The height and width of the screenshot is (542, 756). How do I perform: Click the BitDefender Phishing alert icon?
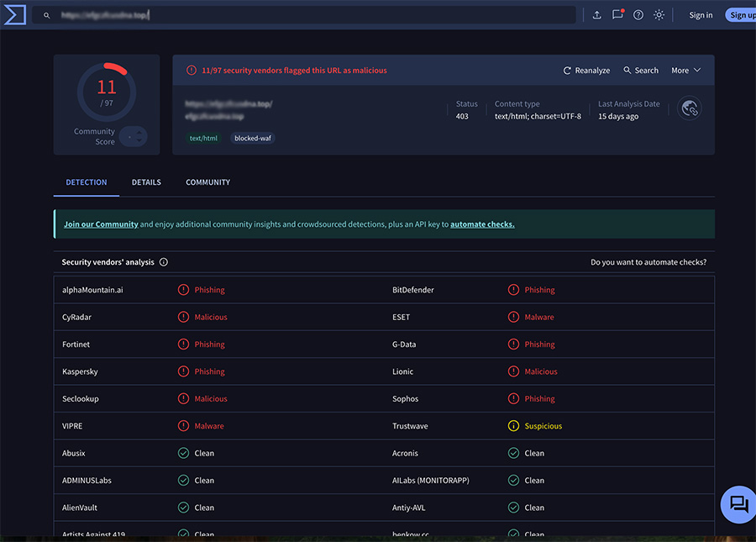[x=513, y=290]
